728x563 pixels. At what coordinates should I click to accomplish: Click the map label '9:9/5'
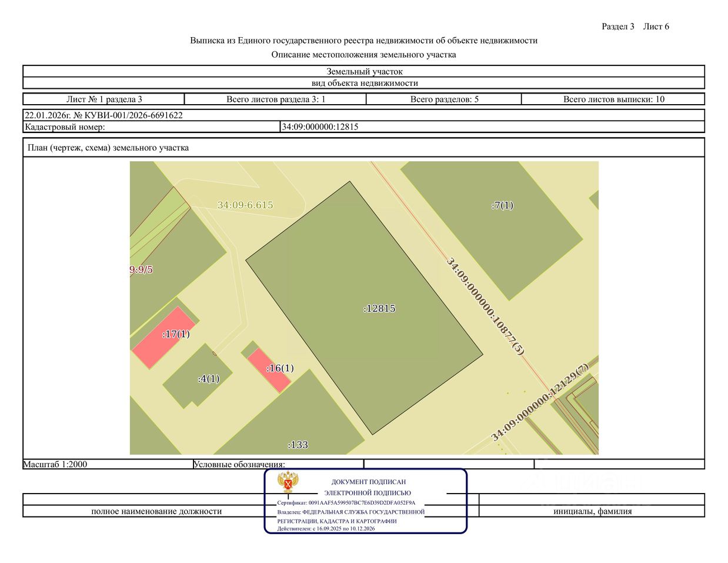click(141, 270)
